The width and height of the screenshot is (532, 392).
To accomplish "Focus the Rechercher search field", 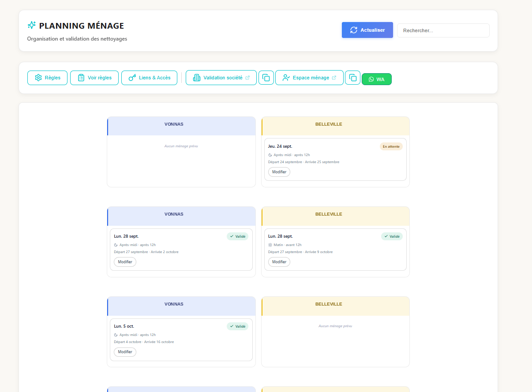I will (443, 30).
